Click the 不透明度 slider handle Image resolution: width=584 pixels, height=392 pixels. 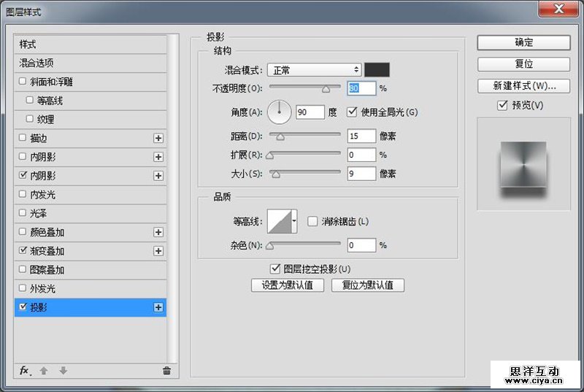326,89
